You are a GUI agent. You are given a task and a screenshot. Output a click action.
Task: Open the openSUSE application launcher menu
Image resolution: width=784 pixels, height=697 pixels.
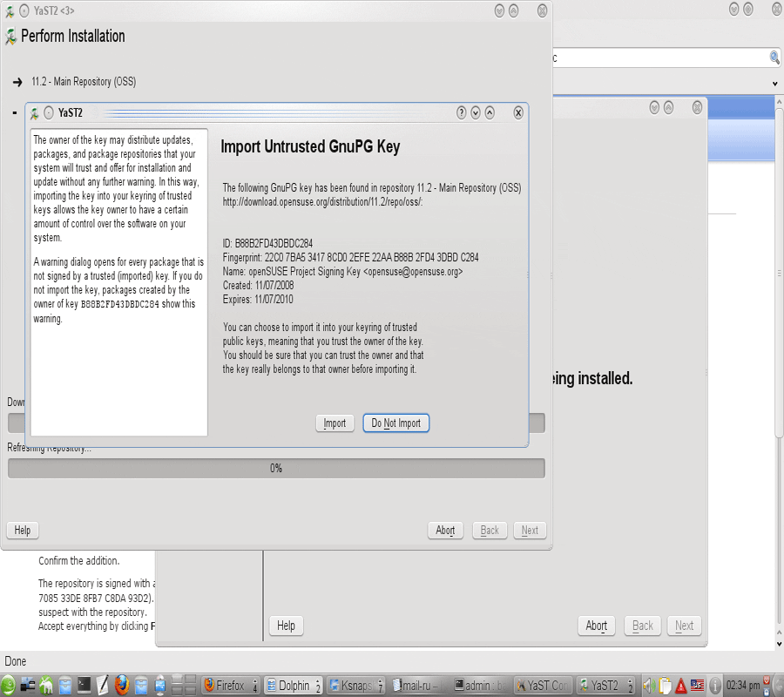[x=8, y=686]
